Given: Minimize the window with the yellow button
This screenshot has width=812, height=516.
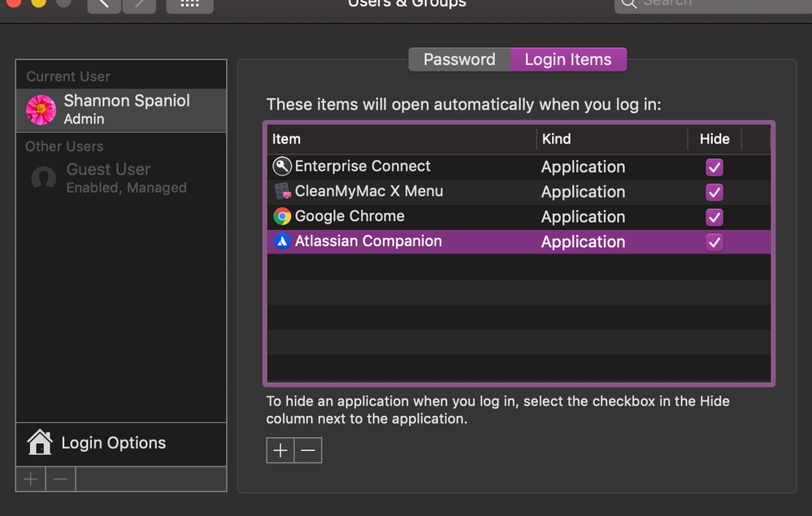Looking at the screenshot, I should point(38,2).
